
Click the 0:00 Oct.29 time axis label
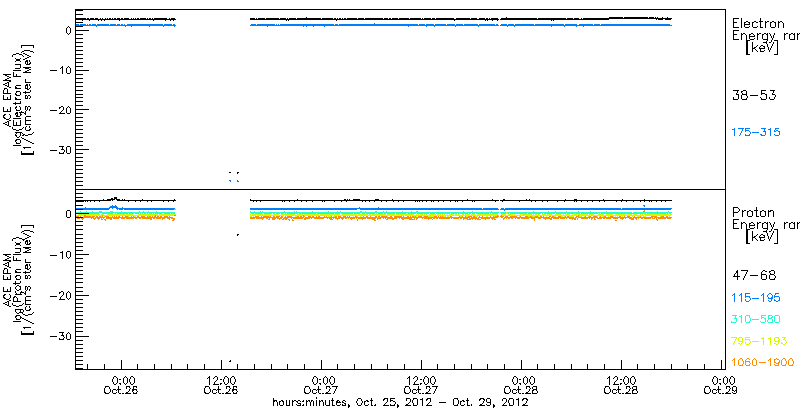(x=721, y=386)
